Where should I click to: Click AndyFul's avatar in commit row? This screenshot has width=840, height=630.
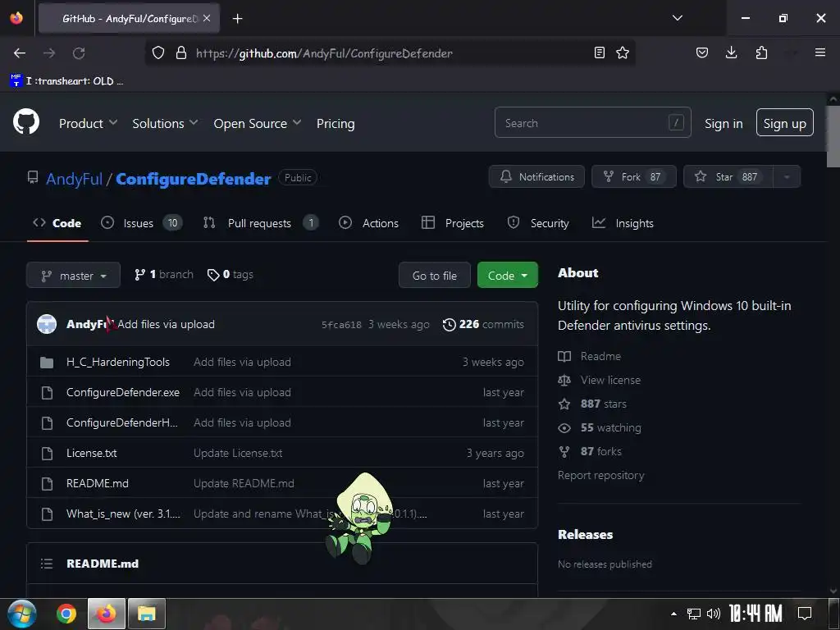point(47,324)
